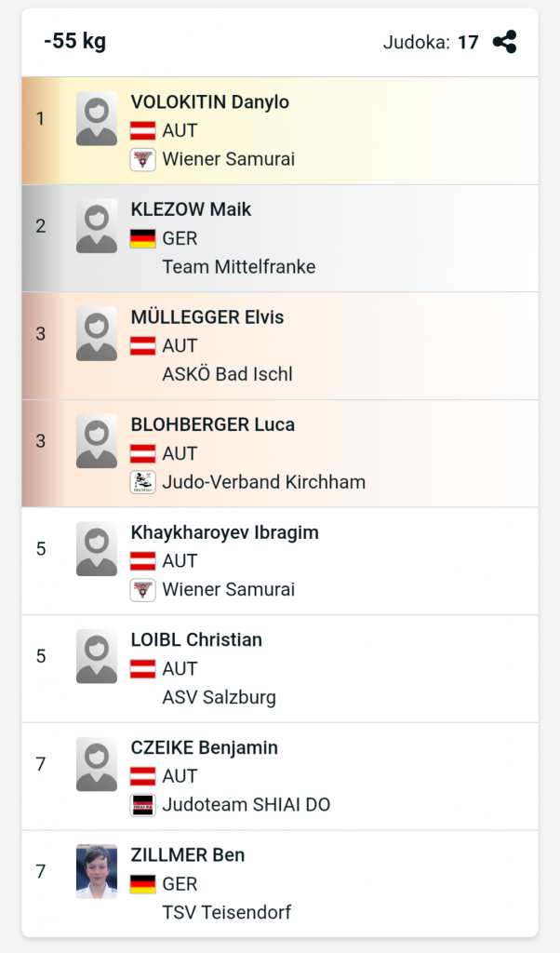This screenshot has width=560, height=953.
Task: Click ASKÖ Bad Ischl club name
Action: (227, 374)
